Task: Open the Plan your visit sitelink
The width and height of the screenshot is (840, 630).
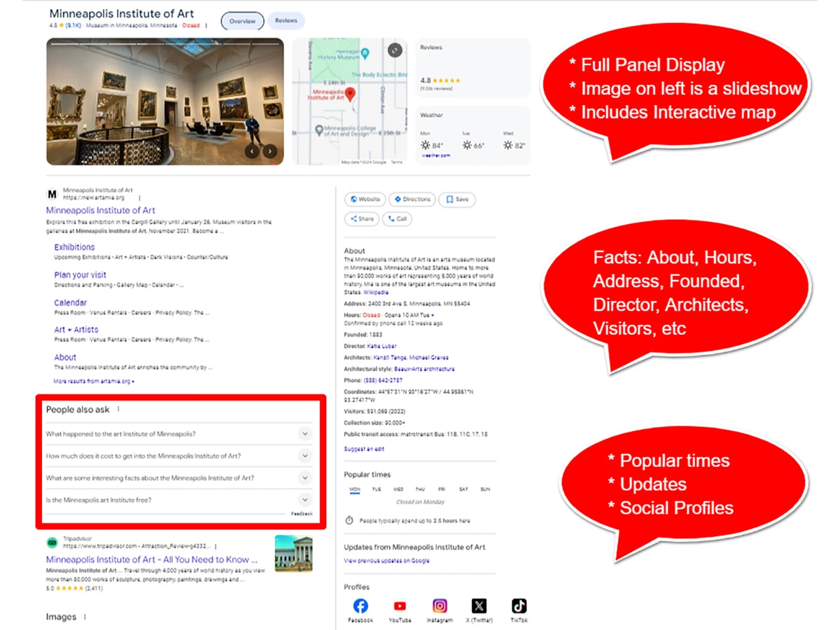Action: pos(80,275)
